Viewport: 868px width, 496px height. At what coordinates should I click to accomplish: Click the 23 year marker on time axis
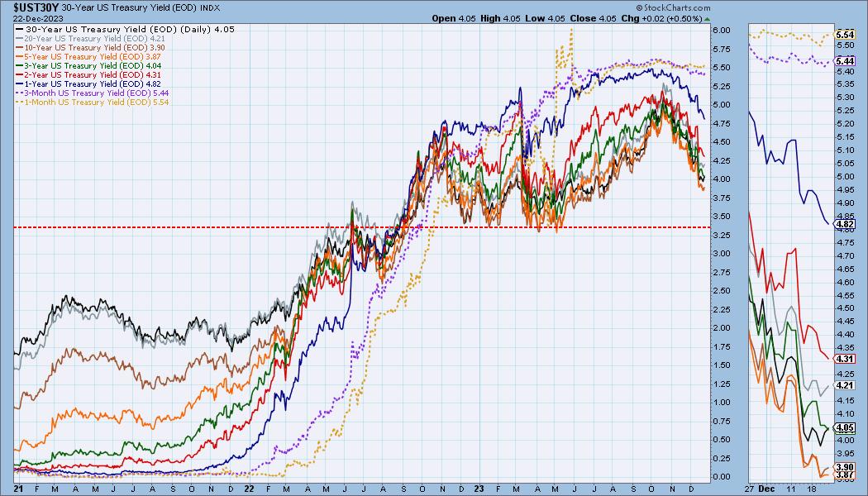pyautogui.click(x=479, y=489)
